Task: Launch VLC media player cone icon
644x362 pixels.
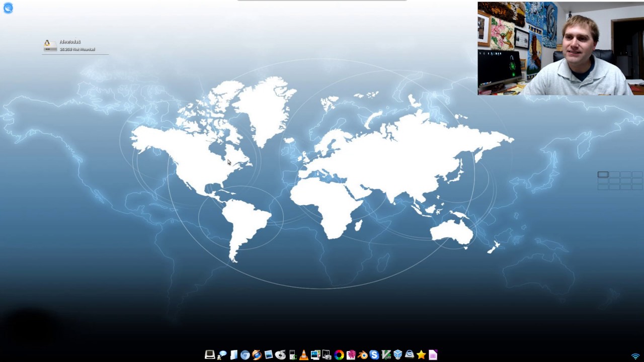Action: tap(303, 355)
